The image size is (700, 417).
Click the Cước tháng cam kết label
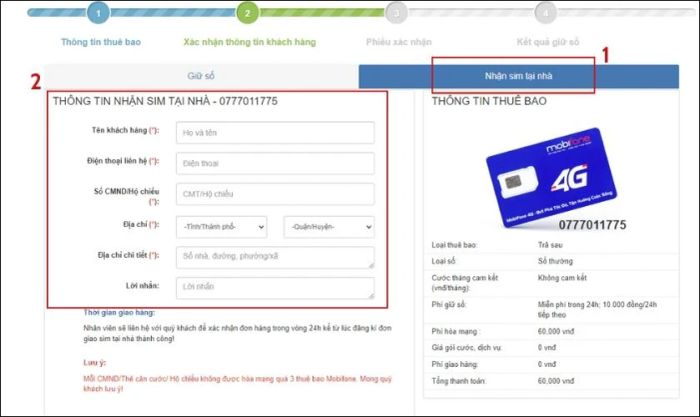tap(464, 283)
